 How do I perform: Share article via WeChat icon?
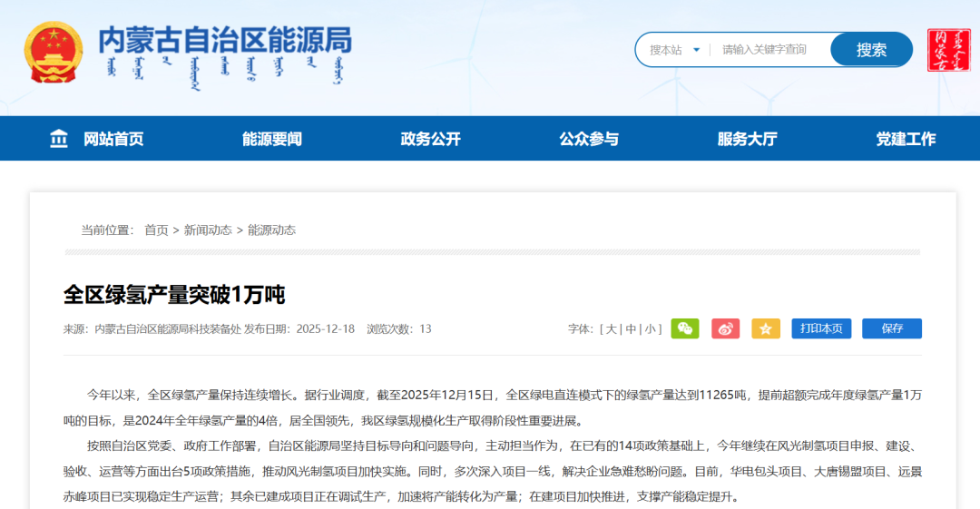click(685, 328)
